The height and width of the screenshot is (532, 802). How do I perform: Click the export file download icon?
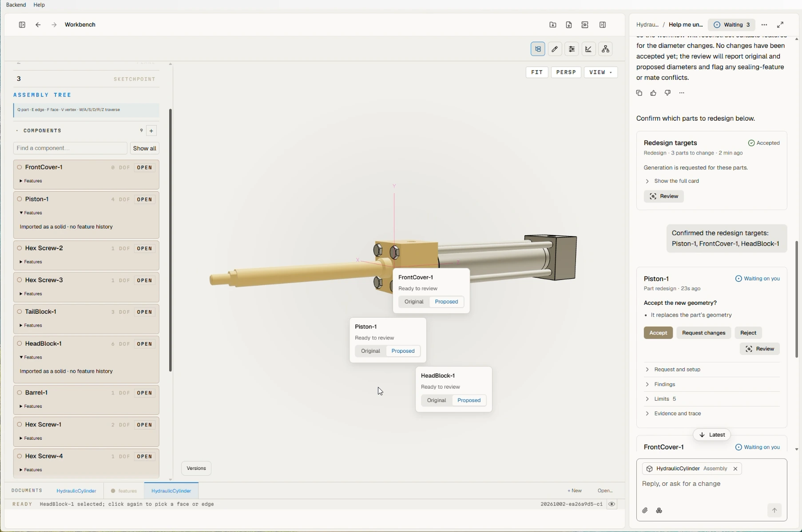(x=569, y=25)
